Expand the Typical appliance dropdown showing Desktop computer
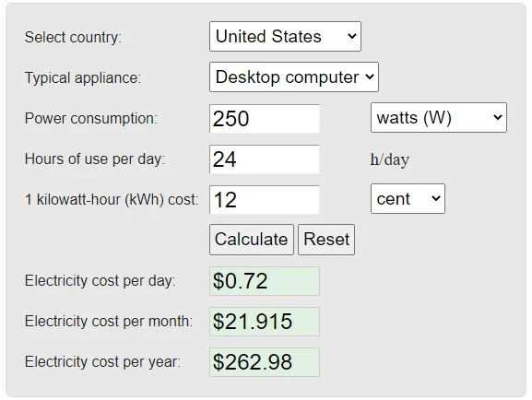 coord(294,77)
